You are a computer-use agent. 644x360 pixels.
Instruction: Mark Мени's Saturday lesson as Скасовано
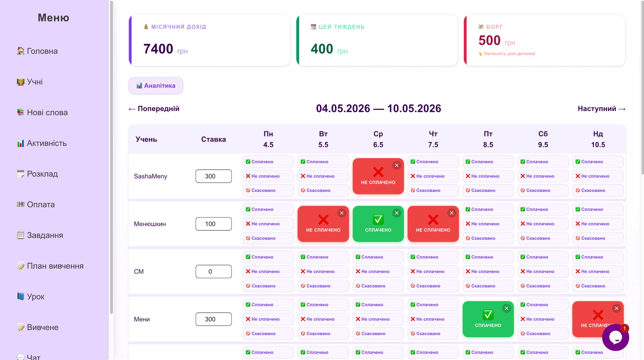(x=543, y=333)
